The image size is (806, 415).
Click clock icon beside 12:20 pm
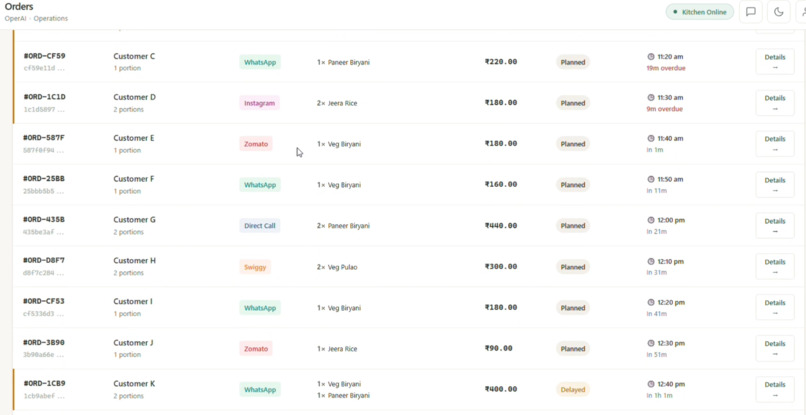click(651, 302)
